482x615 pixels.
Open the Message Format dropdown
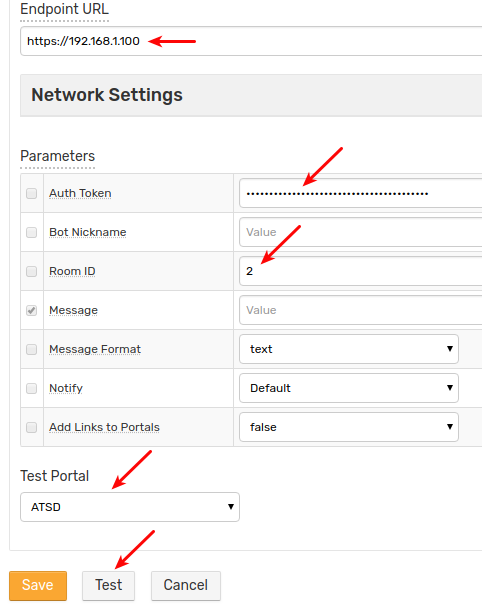click(x=349, y=349)
